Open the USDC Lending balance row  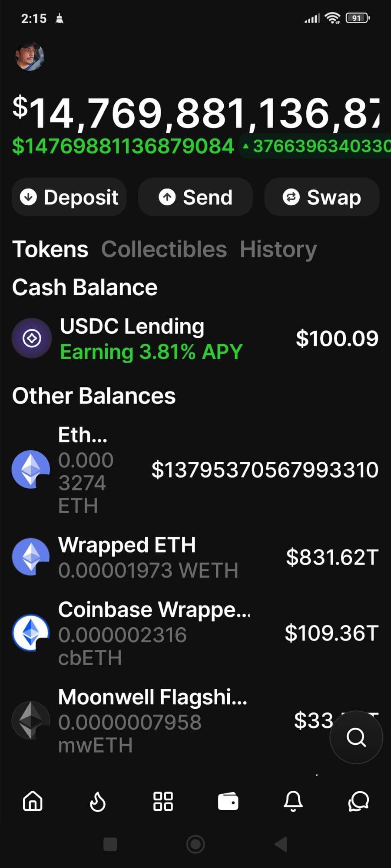(195, 339)
